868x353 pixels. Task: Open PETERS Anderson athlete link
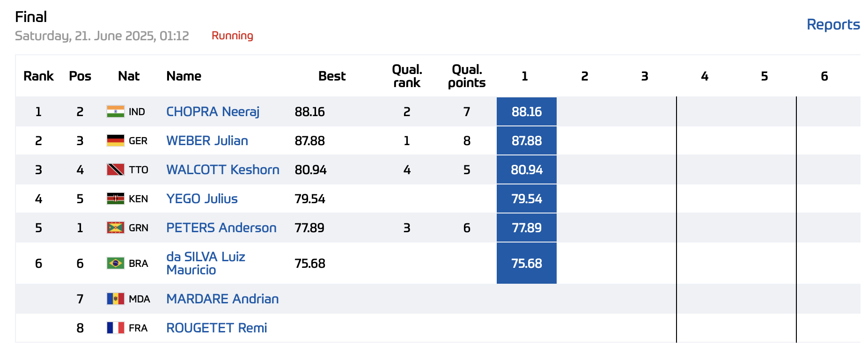(221, 228)
